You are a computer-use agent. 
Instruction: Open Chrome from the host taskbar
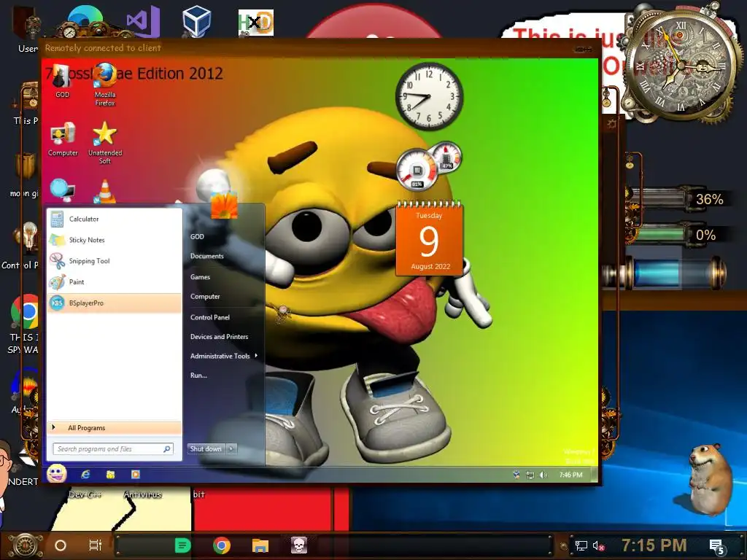[x=222, y=545]
